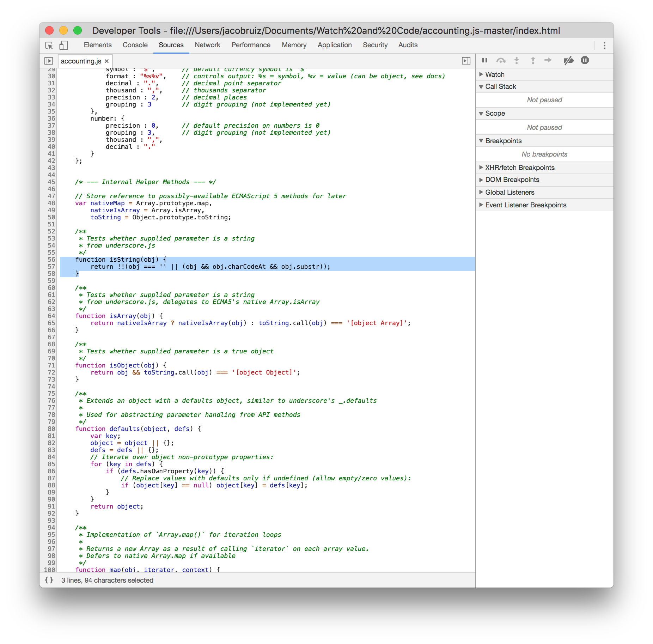653x644 pixels.
Task: Expand the DOM Breakpoints section
Action: [544, 180]
